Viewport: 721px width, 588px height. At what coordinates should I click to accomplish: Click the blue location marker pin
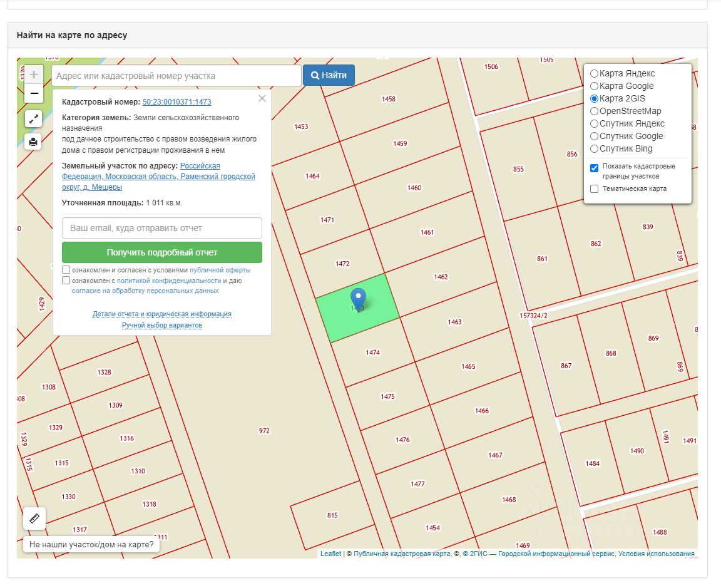(358, 299)
